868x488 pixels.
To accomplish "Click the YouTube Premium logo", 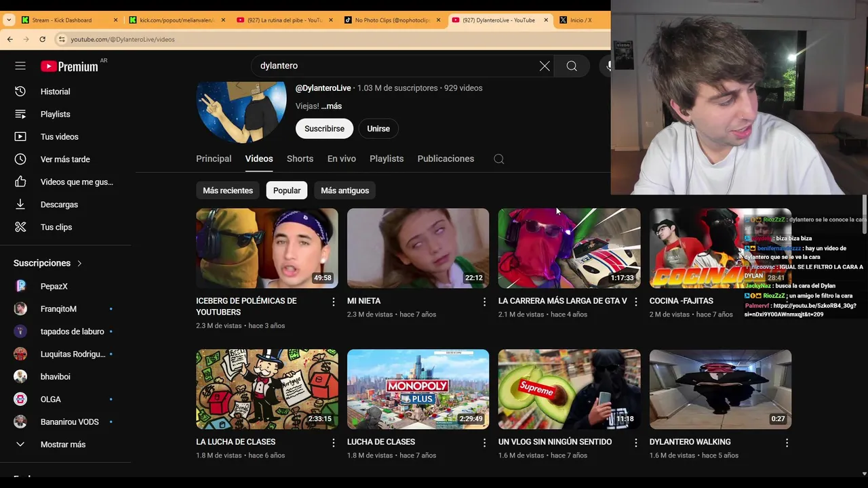I will (69, 66).
